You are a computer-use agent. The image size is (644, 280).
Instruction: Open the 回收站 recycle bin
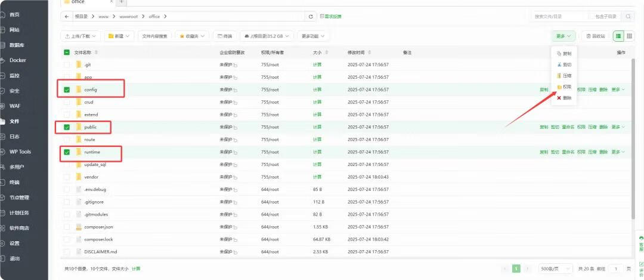pos(596,36)
